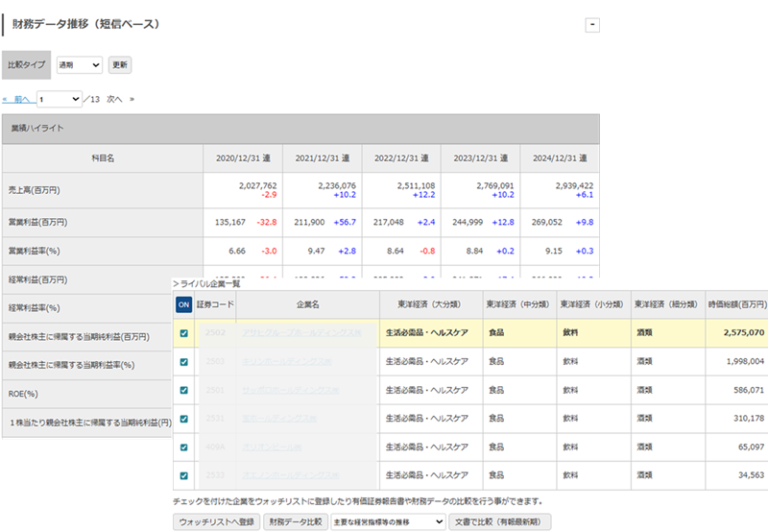Toggle the checkbox in the 2533 row

(x=183, y=474)
